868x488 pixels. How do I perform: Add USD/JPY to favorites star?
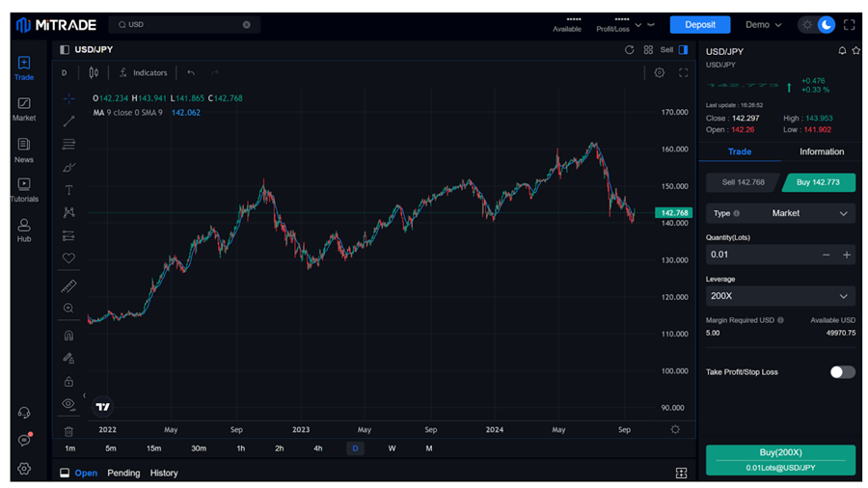tap(855, 51)
